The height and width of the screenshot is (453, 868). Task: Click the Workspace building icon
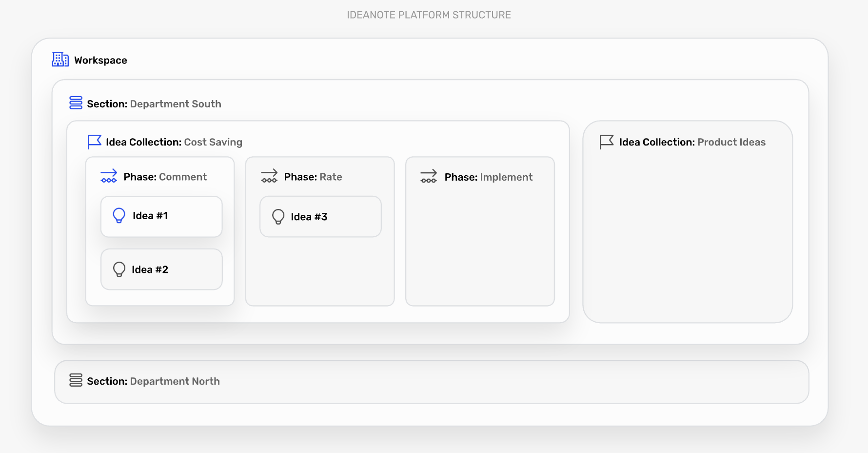tap(60, 60)
